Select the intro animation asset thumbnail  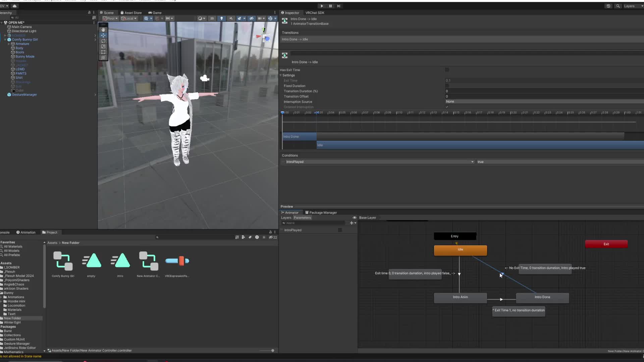click(120, 261)
